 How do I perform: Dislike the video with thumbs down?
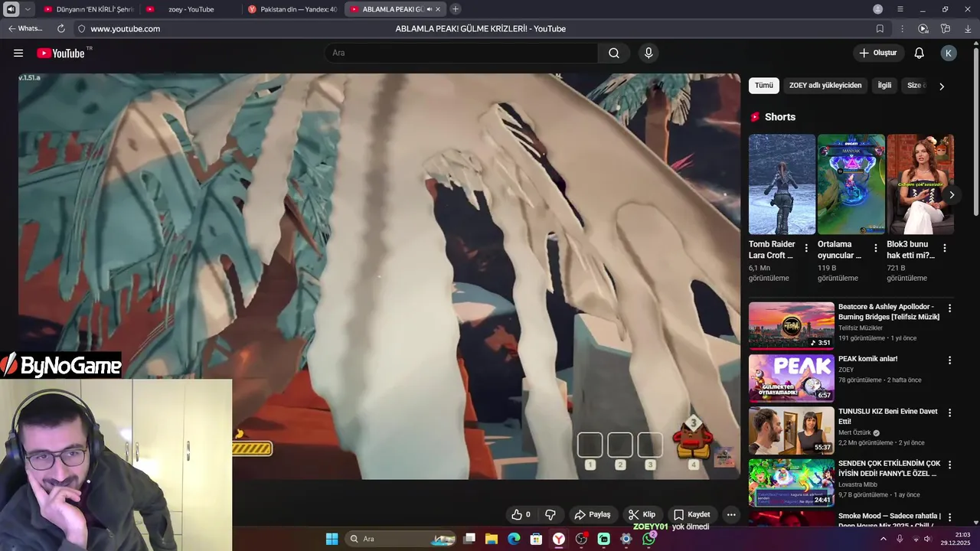tap(550, 514)
